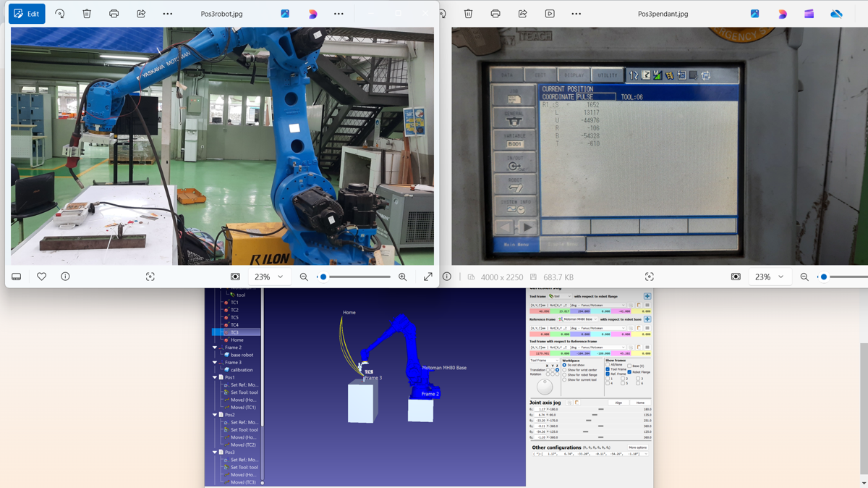Print the Pos3pendant.jpg image
The width and height of the screenshot is (868, 488).
(x=495, y=14)
